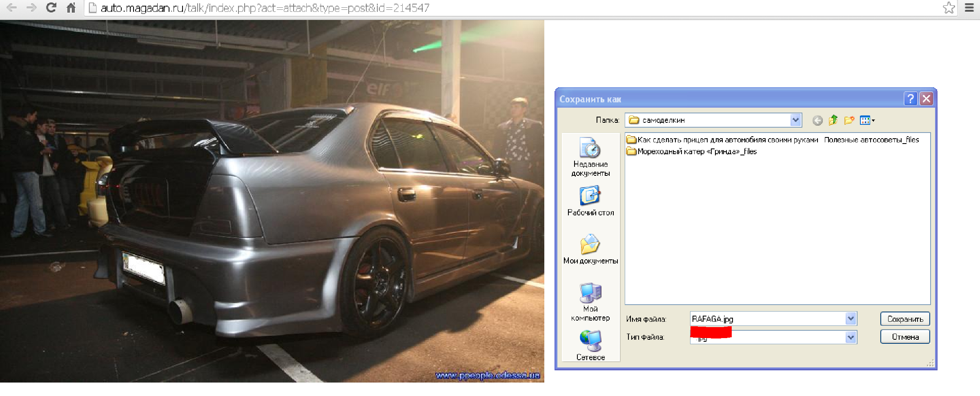980x396 pixels.
Task: Select Мой компьютер in places bar
Action: (x=590, y=302)
